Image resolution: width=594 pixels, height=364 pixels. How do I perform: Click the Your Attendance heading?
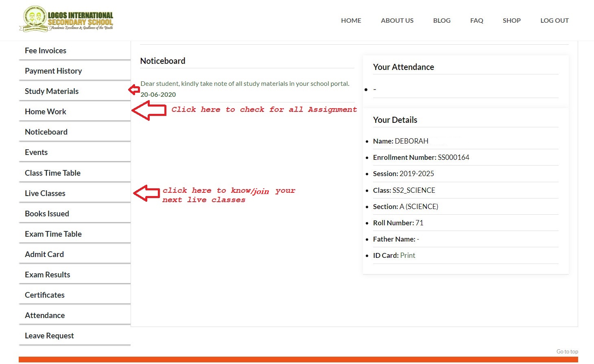[404, 67]
